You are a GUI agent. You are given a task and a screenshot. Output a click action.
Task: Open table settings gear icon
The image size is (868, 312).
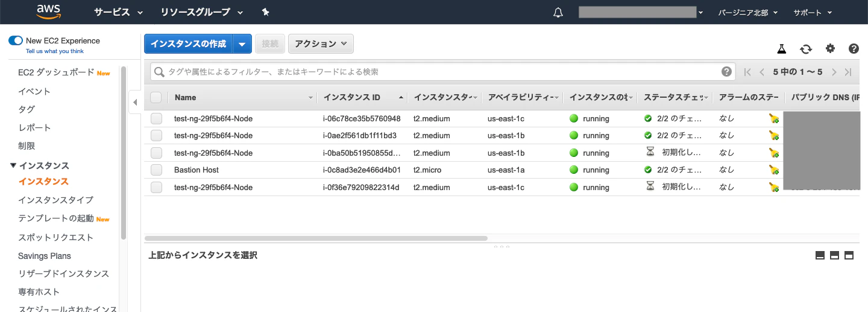coord(830,49)
